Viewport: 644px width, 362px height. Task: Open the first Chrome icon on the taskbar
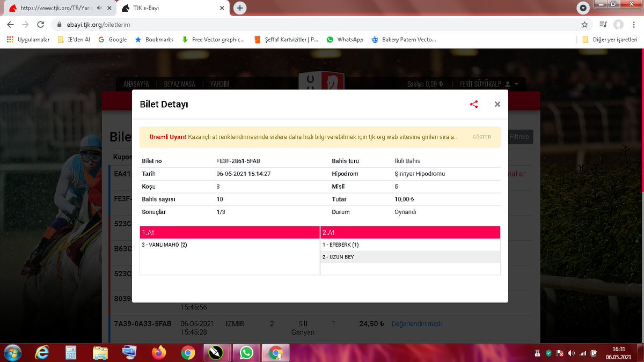tap(187, 353)
